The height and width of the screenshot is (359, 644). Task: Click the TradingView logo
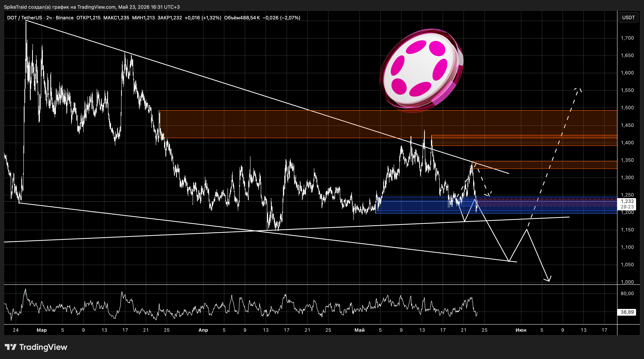point(36,347)
